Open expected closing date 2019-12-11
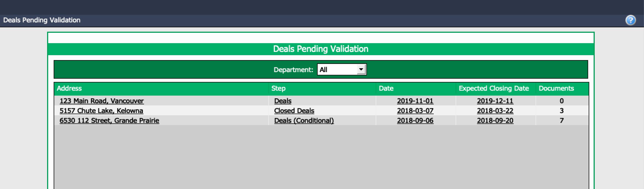The image size is (644, 189). coord(495,101)
